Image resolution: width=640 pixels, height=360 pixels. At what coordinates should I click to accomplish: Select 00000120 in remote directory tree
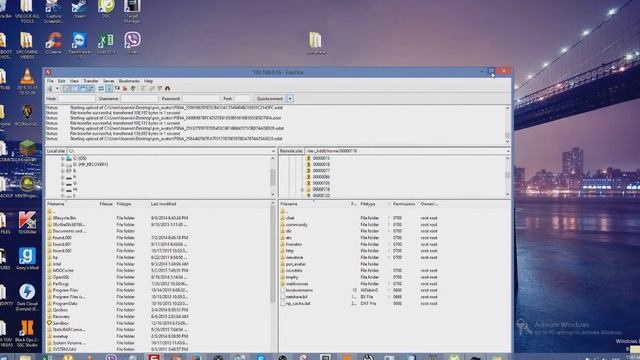click(321, 196)
